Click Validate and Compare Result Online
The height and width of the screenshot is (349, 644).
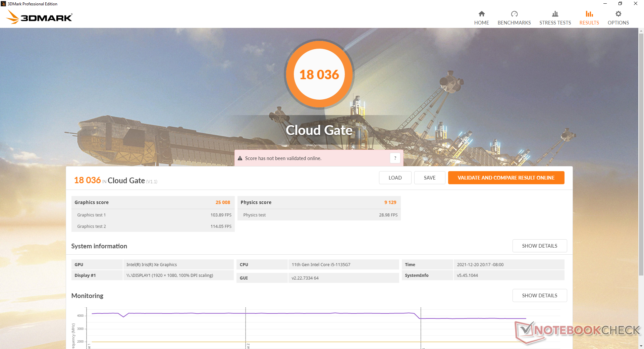506,178
